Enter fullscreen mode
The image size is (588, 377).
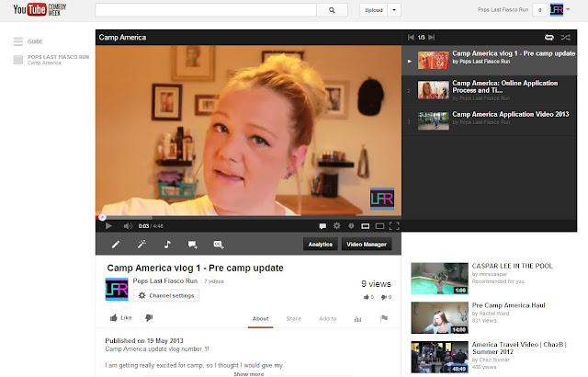394,226
